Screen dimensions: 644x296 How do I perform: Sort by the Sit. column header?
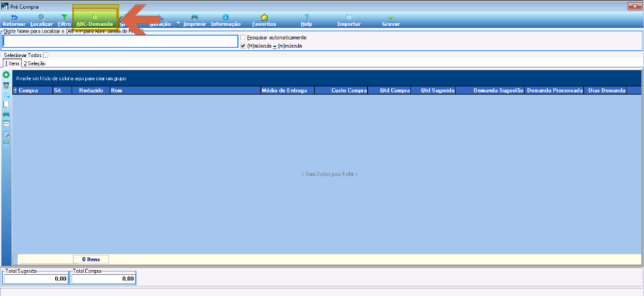pos(63,91)
